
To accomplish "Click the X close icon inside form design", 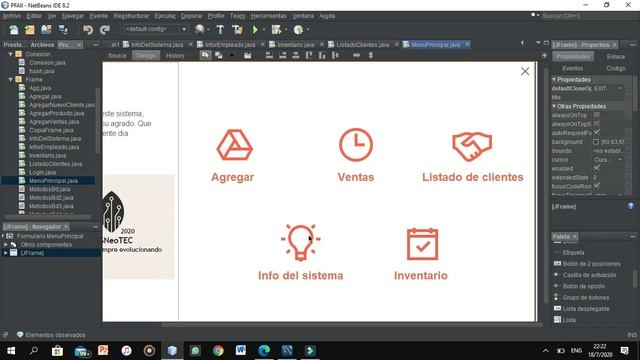I will pyautogui.click(x=525, y=71).
